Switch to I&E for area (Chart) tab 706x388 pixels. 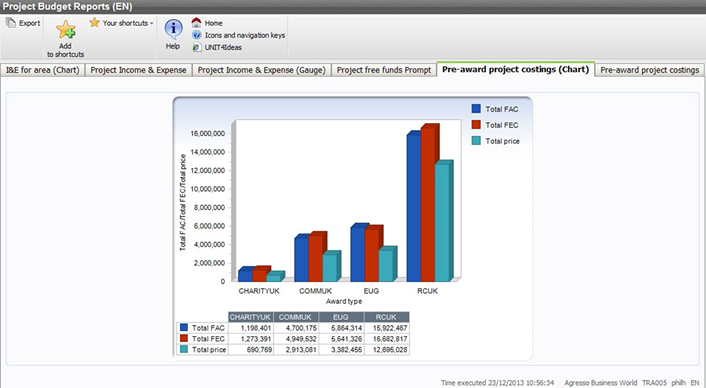tap(43, 70)
